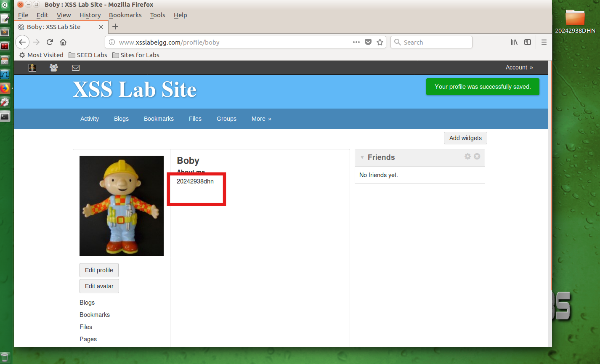The image size is (600, 364).
Task: Launch the text editor from dock
Action: point(5,19)
